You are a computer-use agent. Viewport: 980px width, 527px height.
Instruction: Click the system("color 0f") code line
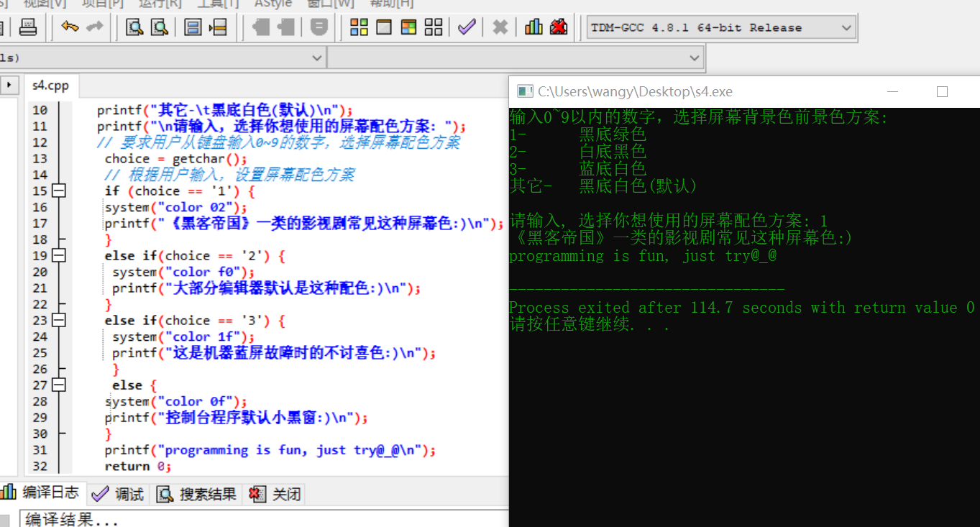[x=175, y=402]
